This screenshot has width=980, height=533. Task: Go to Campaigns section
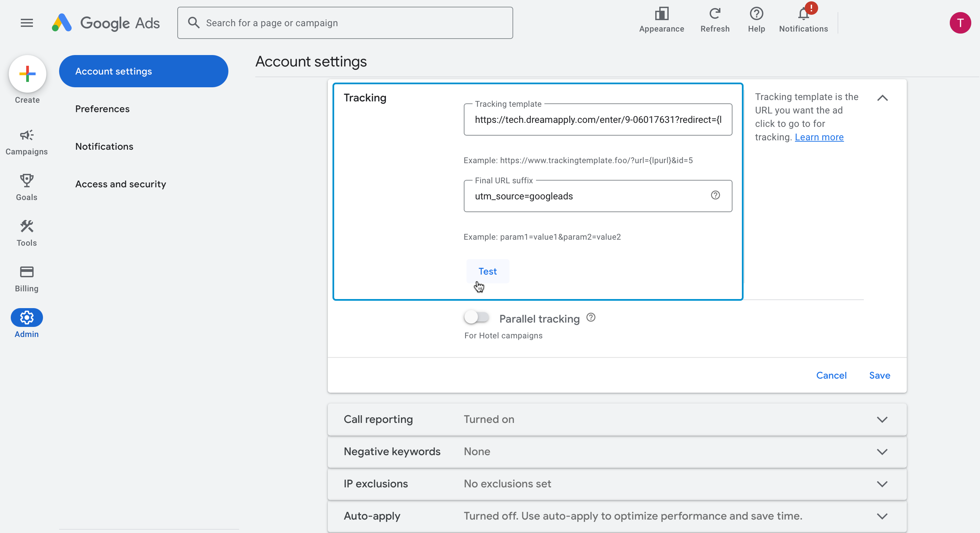click(x=27, y=143)
